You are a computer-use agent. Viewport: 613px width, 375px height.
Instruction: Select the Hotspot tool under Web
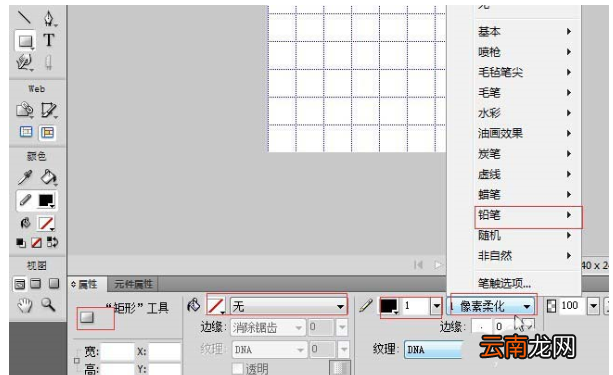(x=25, y=110)
